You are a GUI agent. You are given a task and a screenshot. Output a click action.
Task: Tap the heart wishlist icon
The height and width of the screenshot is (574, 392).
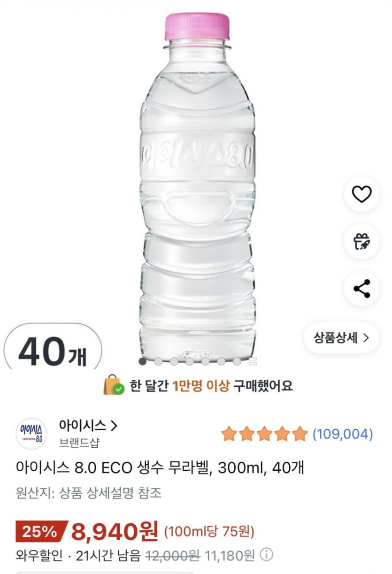361,194
